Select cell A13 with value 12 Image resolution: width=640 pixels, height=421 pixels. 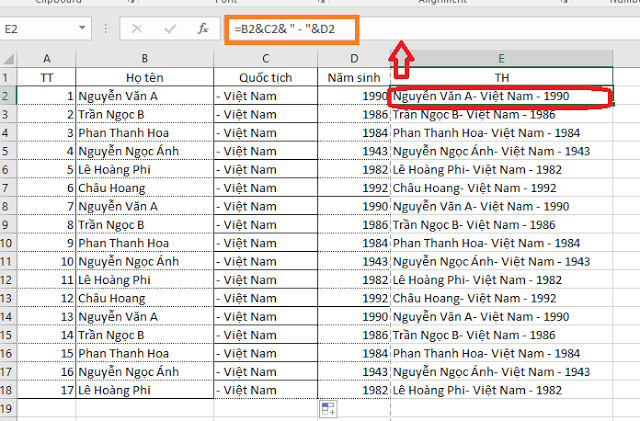47,298
